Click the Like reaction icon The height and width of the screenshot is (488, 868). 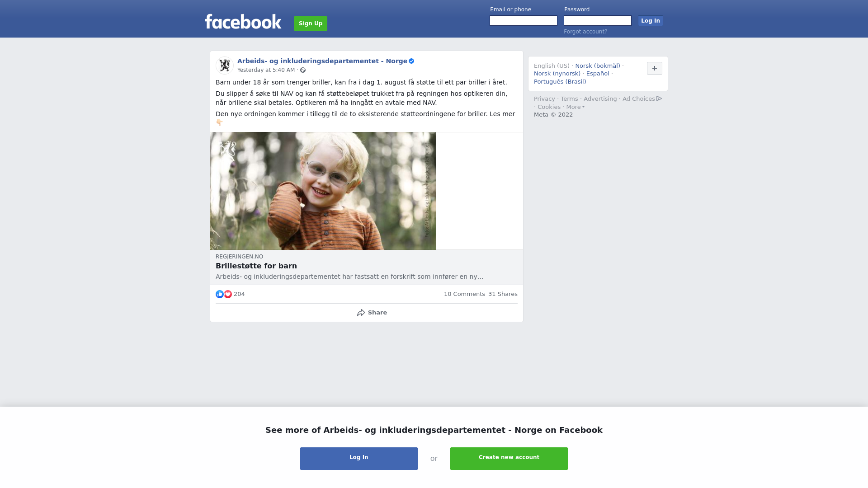(220, 294)
